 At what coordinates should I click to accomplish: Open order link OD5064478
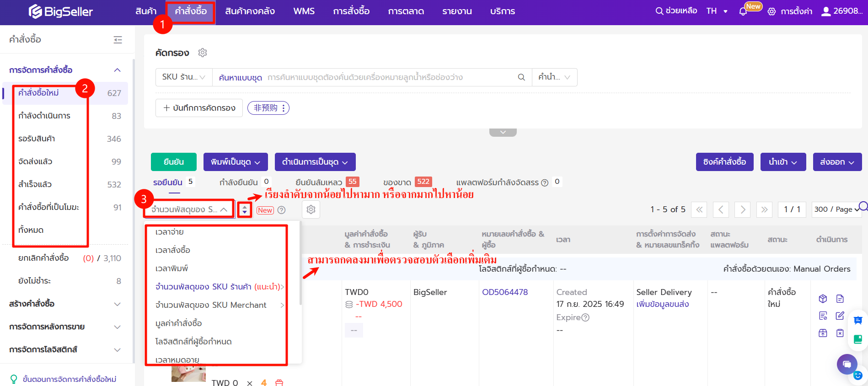[504, 292]
